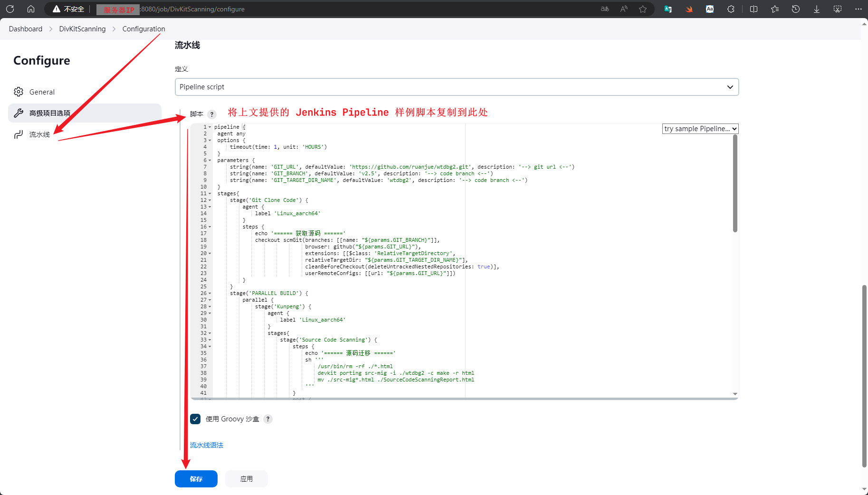Go to the browser home page icon

31,9
